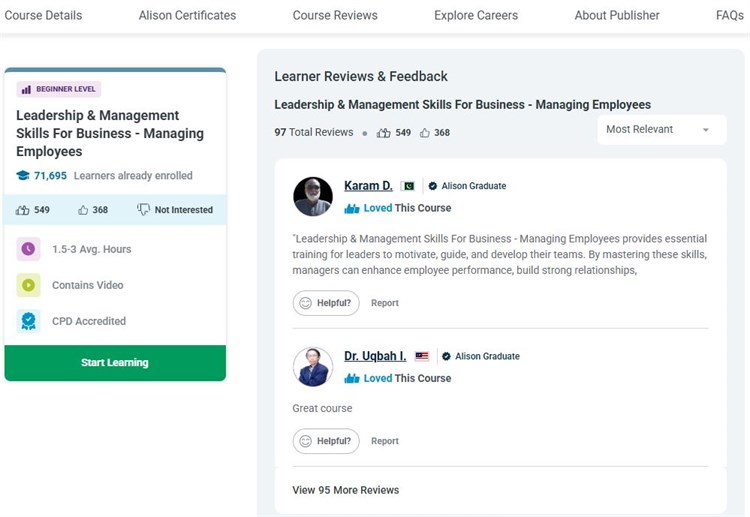Click the Contains Video label
The width and height of the screenshot is (750, 517).
pos(88,285)
